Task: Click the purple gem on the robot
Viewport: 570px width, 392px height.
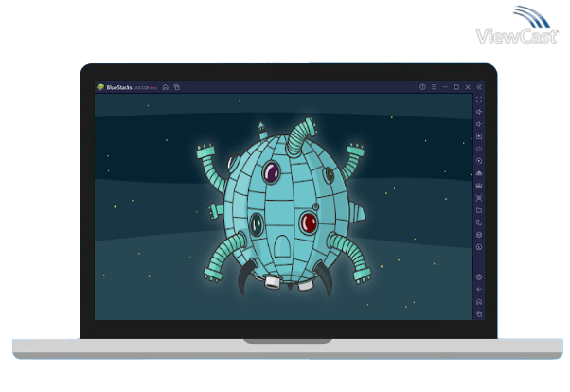Action: point(272,172)
